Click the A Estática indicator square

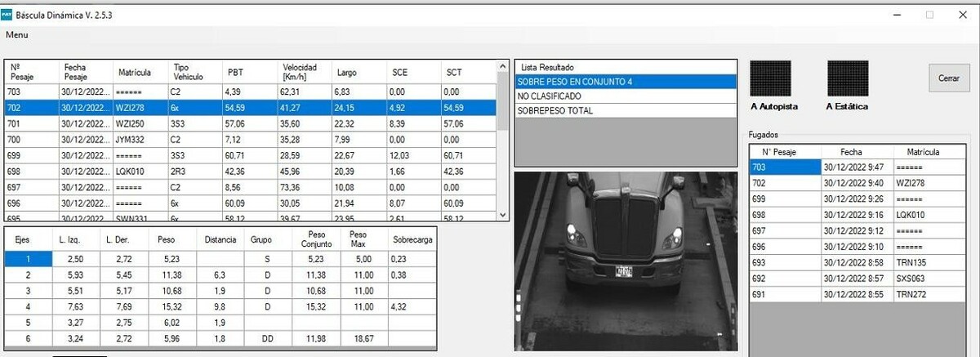(x=848, y=78)
